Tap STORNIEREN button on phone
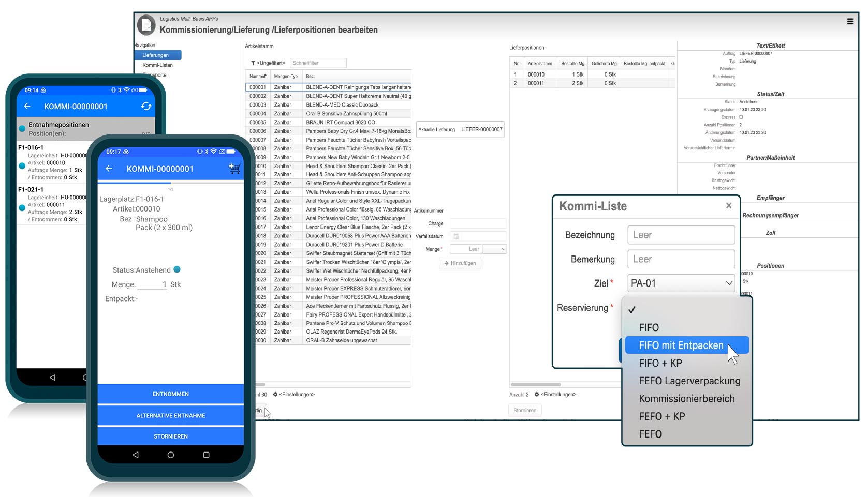Viewport: 868px width, 497px height. 171,436
